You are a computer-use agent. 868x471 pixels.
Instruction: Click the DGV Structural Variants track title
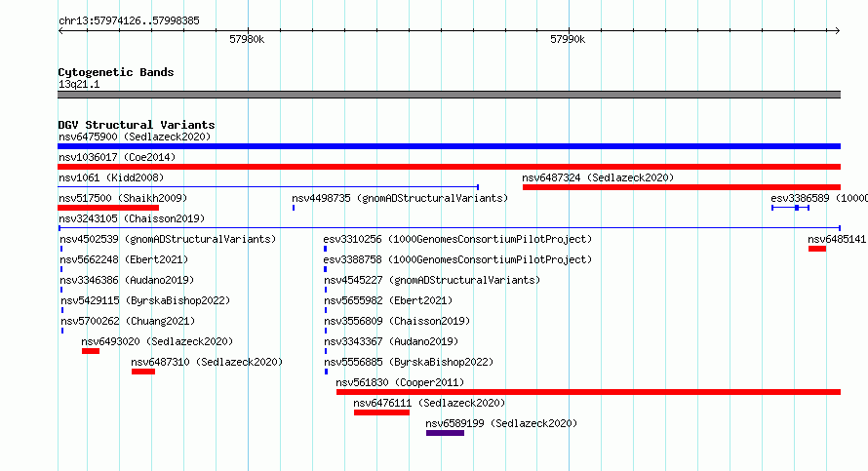coord(137,125)
